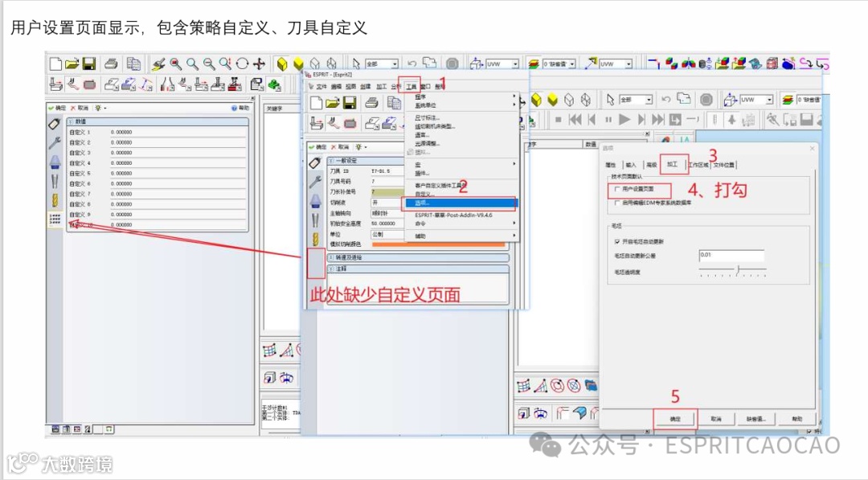Click 取消 in ESPRIT - [Esprit2] tool panel header

tap(341, 147)
